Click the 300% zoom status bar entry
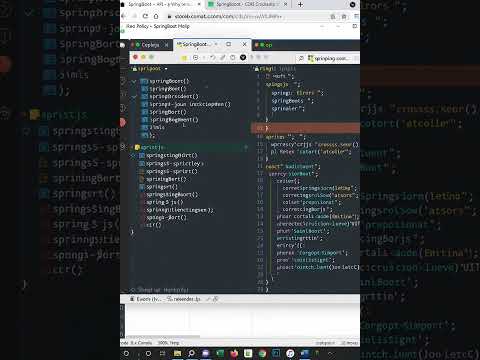The image size is (480, 360). [x=168, y=343]
